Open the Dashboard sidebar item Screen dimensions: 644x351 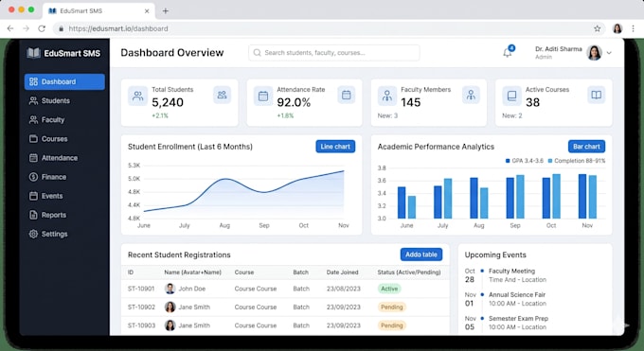pos(64,81)
